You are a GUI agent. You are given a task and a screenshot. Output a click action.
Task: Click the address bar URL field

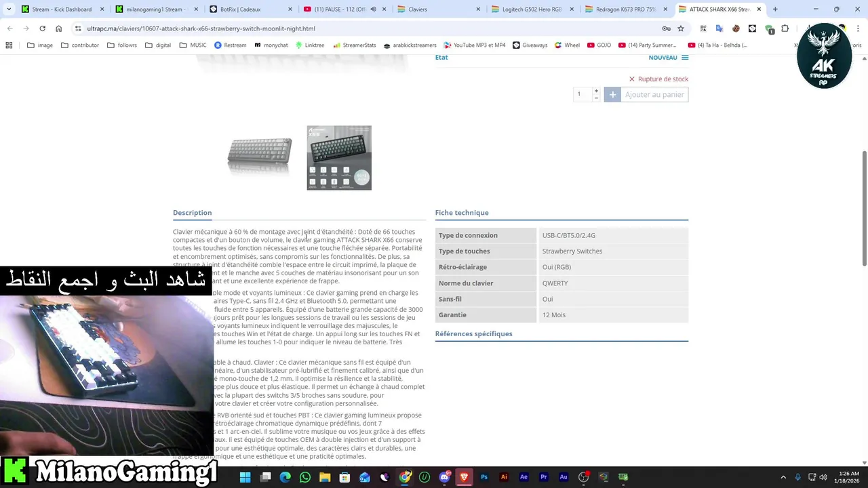pyautogui.click(x=366, y=28)
